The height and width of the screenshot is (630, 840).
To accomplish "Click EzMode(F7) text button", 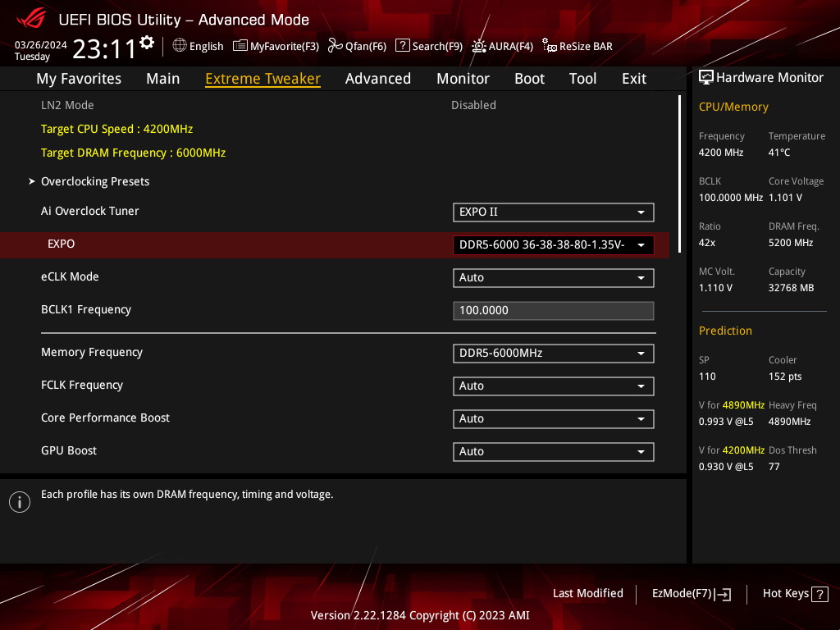I will pyautogui.click(x=682, y=594).
